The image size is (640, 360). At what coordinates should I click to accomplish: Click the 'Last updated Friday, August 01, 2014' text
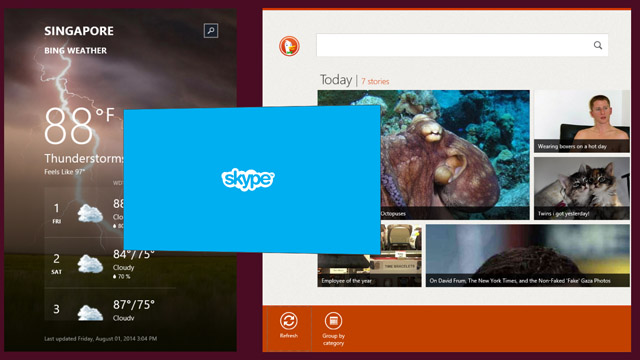[100, 338]
